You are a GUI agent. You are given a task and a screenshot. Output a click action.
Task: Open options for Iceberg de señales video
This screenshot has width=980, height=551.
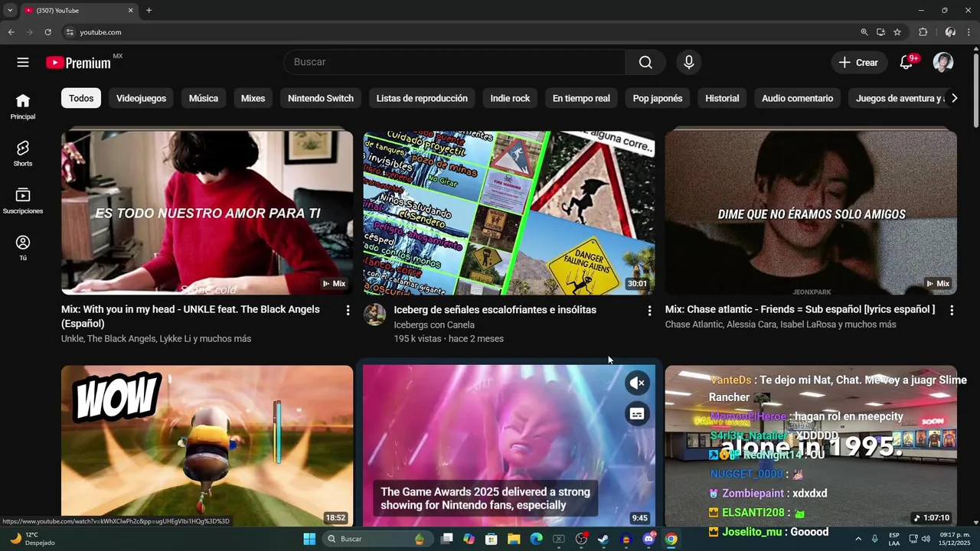pyautogui.click(x=649, y=310)
